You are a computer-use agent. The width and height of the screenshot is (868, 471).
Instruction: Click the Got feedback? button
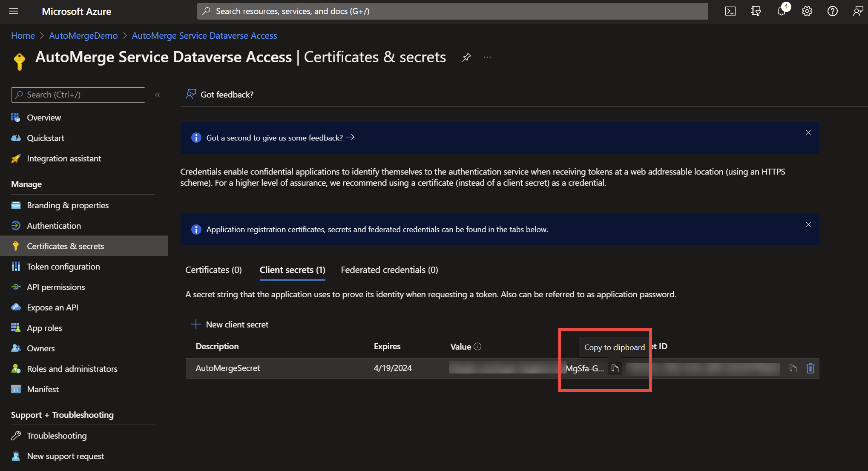pyautogui.click(x=219, y=95)
